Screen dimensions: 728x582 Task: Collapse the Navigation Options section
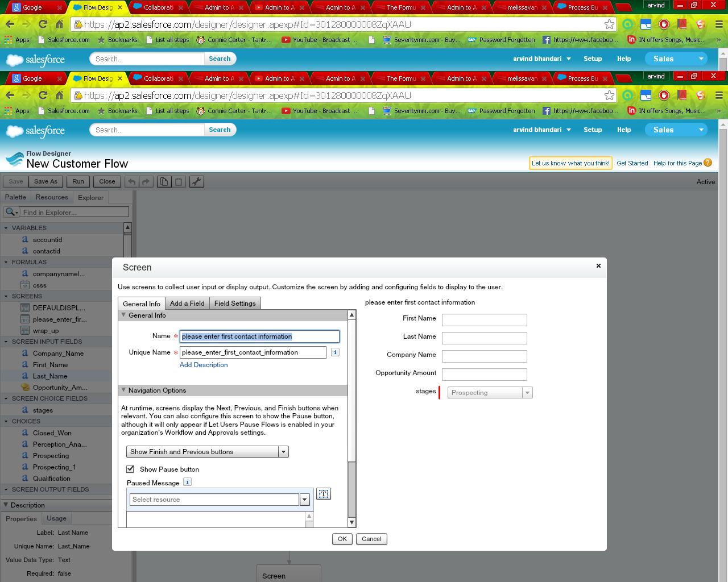(123, 390)
